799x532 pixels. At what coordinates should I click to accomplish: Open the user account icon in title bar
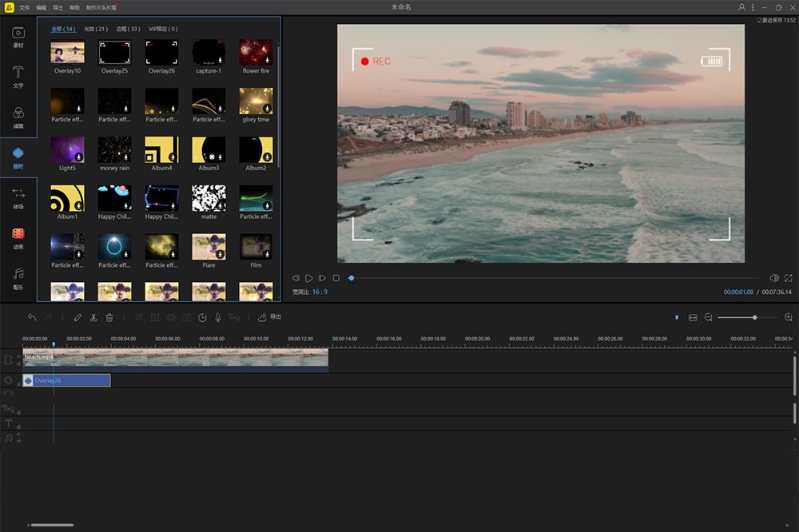741,7
